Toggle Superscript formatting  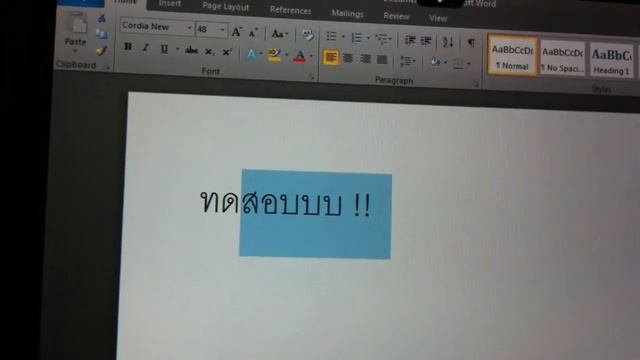[227, 52]
